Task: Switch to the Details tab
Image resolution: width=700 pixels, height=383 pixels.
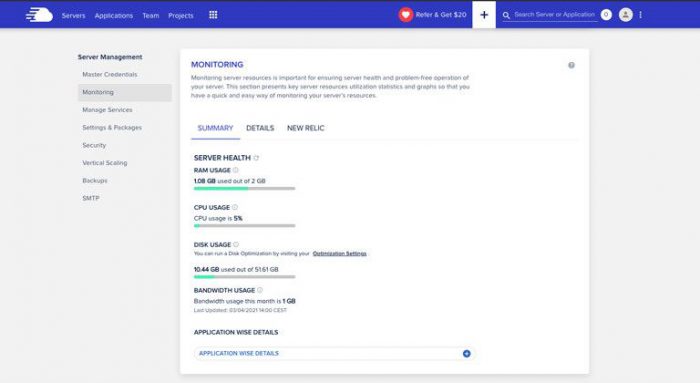Action: pos(260,128)
